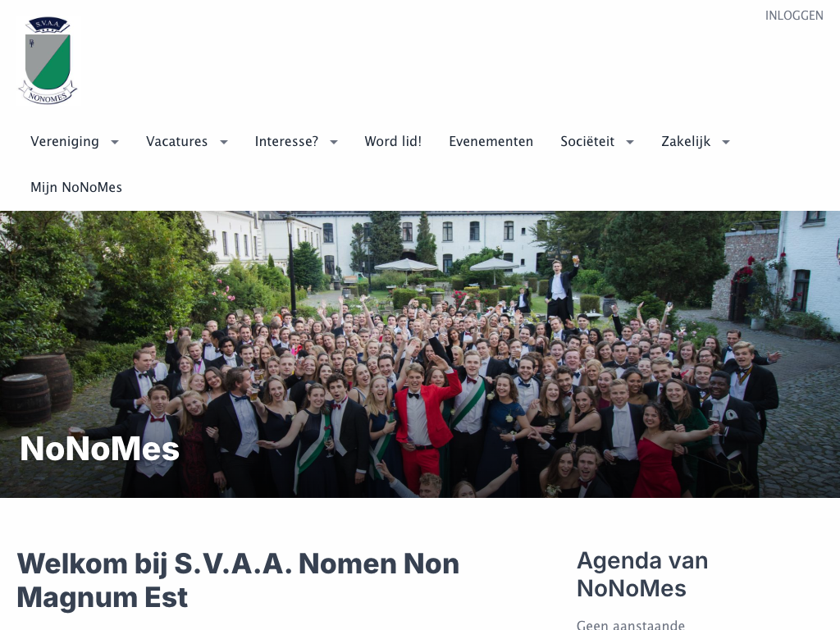This screenshot has width=840, height=630.
Task: Expand the Interesse? menu caret
Action: point(334,142)
